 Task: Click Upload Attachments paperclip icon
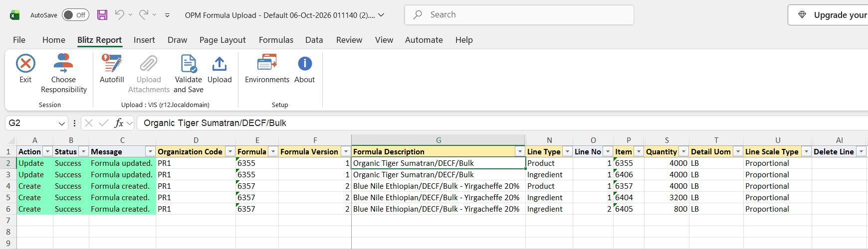pyautogui.click(x=149, y=64)
